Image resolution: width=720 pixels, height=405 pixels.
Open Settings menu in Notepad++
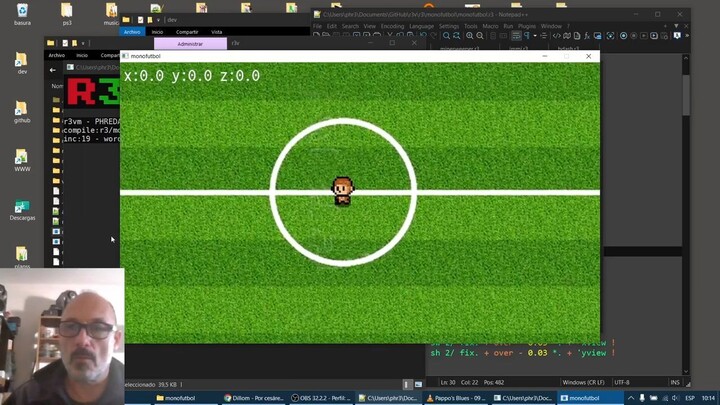(449, 26)
